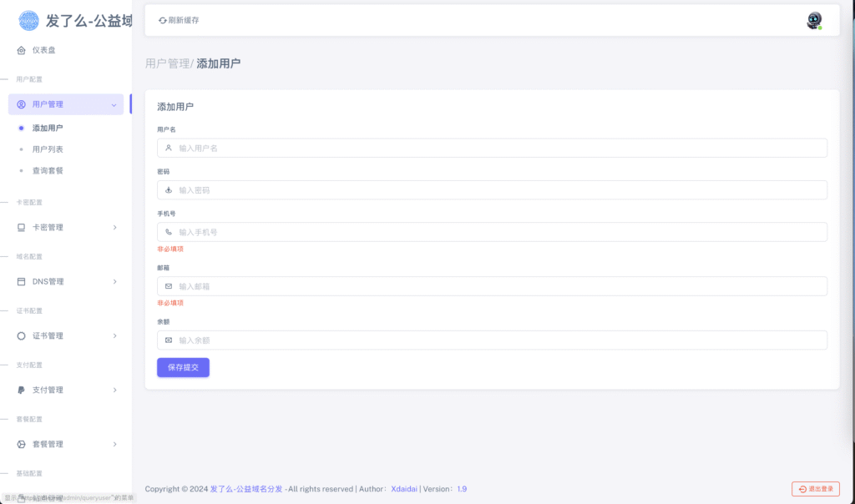The height and width of the screenshot is (504, 855).
Task: Expand the 证书管理 chevron
Action: tap(114, 335)
